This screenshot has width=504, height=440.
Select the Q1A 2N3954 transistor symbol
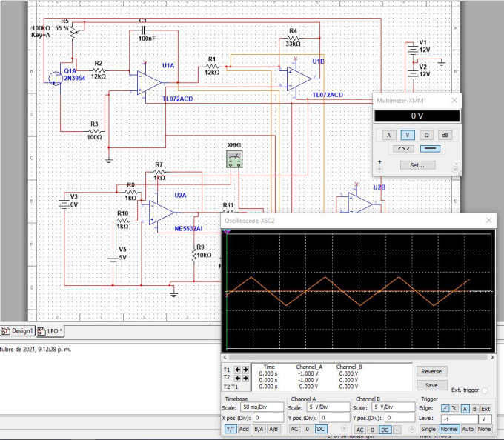coord(56,79)
